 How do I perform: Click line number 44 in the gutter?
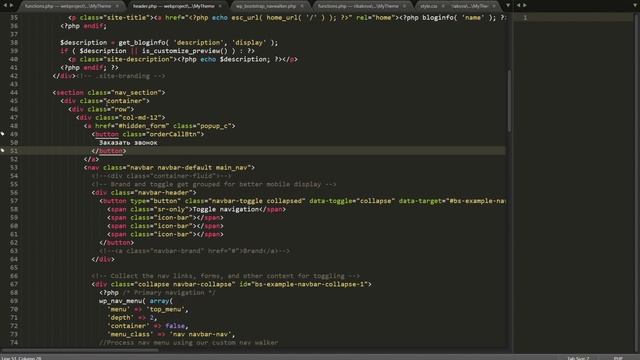tap(14, 93)
